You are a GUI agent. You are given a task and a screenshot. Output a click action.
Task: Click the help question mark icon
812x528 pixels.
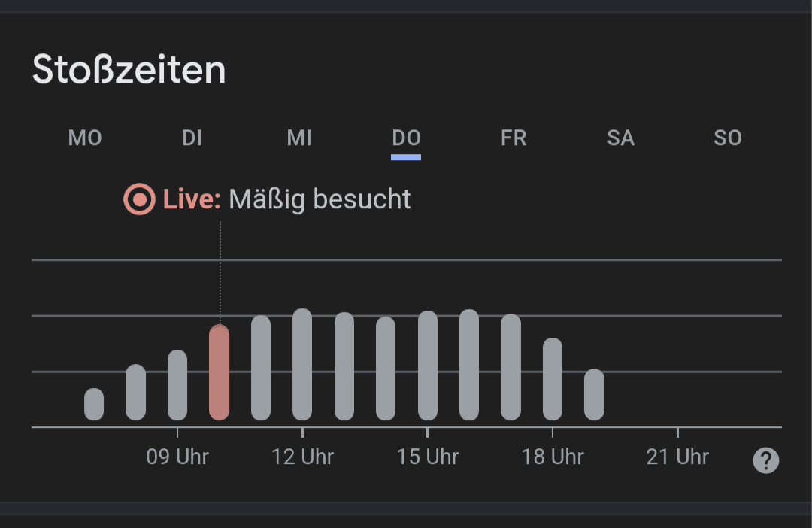[765, 460]
